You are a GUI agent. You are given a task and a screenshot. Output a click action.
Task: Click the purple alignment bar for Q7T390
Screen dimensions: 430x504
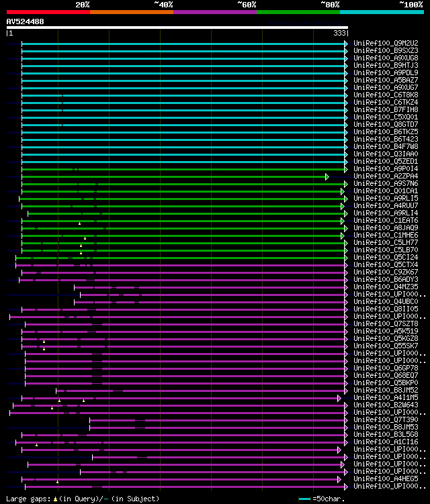(218, 421)
